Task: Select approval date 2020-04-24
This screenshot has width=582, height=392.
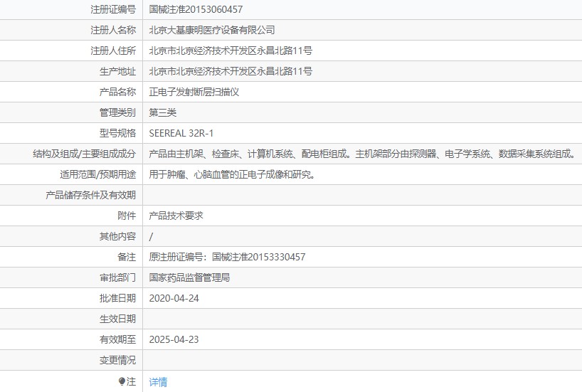Action: [x=174, y=298]
